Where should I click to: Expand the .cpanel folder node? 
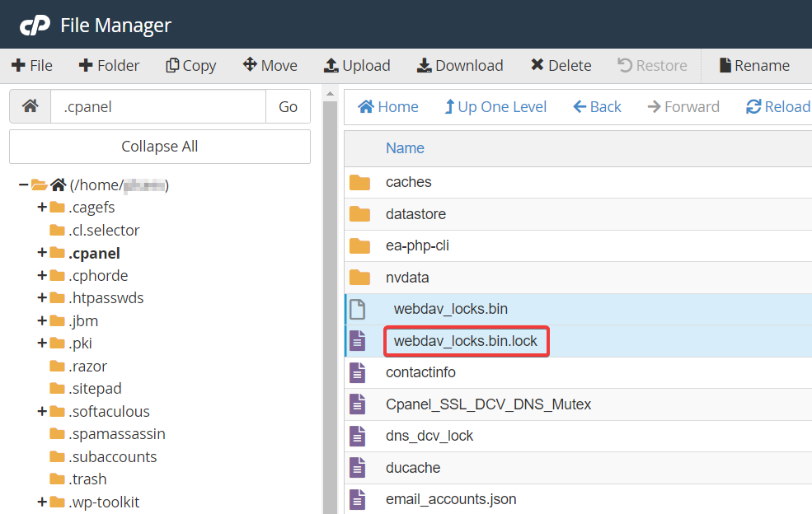point(42,253)
